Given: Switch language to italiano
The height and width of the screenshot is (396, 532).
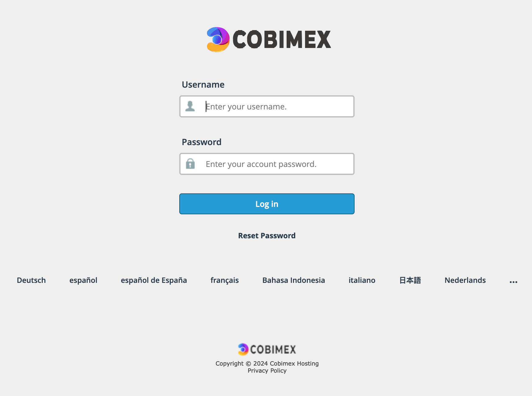Looking at the screenshot, I should click(x=362, y=280).
